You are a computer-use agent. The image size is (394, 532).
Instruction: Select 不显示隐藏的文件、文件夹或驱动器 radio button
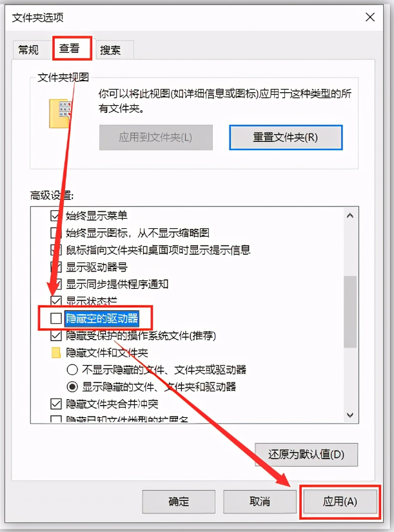(x=72, y=369)
